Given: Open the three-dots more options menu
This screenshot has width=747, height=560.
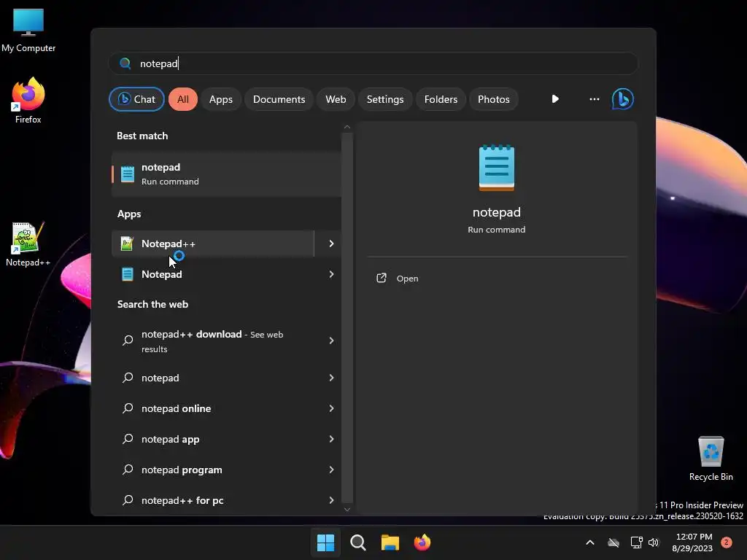Looking at the screenshot, I should click(x=594, y=99).
